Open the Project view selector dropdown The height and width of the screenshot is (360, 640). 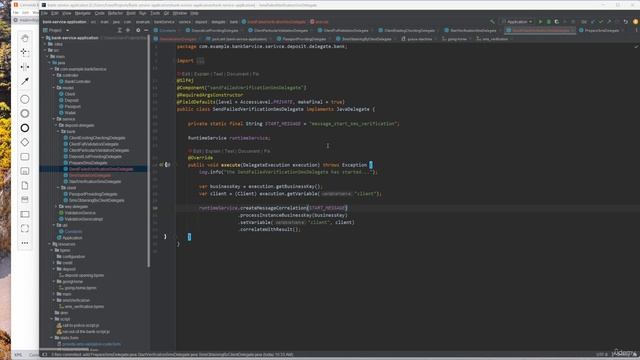[56, 30]
